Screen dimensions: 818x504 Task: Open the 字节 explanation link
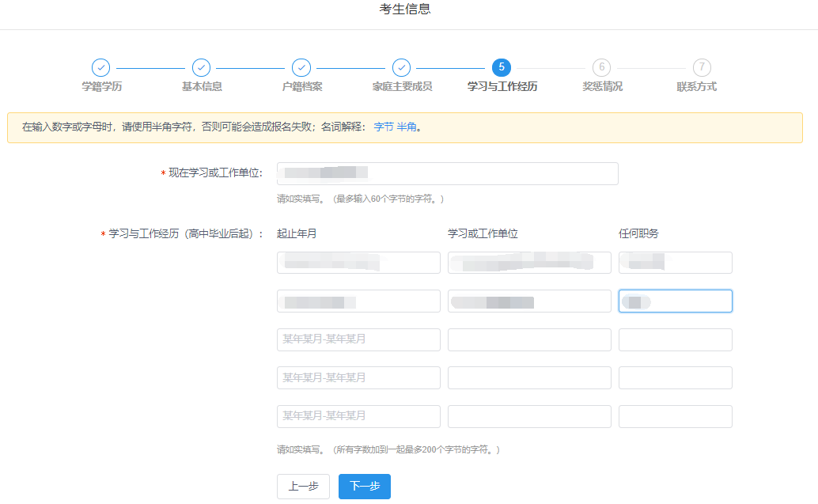click(x=383, y=127)
